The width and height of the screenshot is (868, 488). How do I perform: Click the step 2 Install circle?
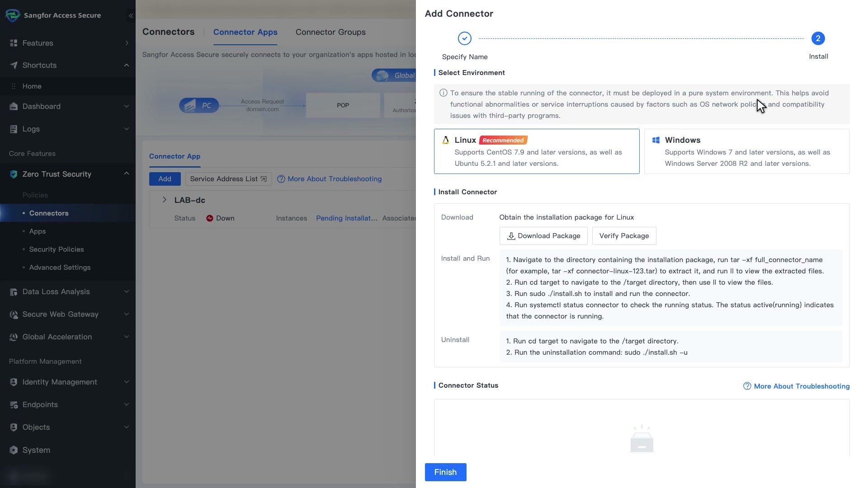click(x=818, y=38)
